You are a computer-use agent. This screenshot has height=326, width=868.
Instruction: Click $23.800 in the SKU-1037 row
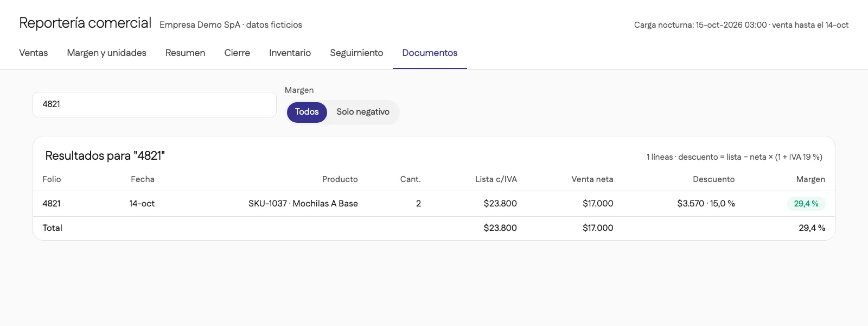(500, 204)
